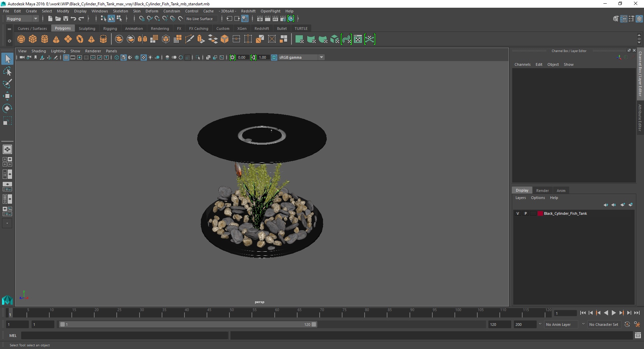Create a polygon pyramid from the shelf
The image size is (644, 349).
(x=92, y=39)
